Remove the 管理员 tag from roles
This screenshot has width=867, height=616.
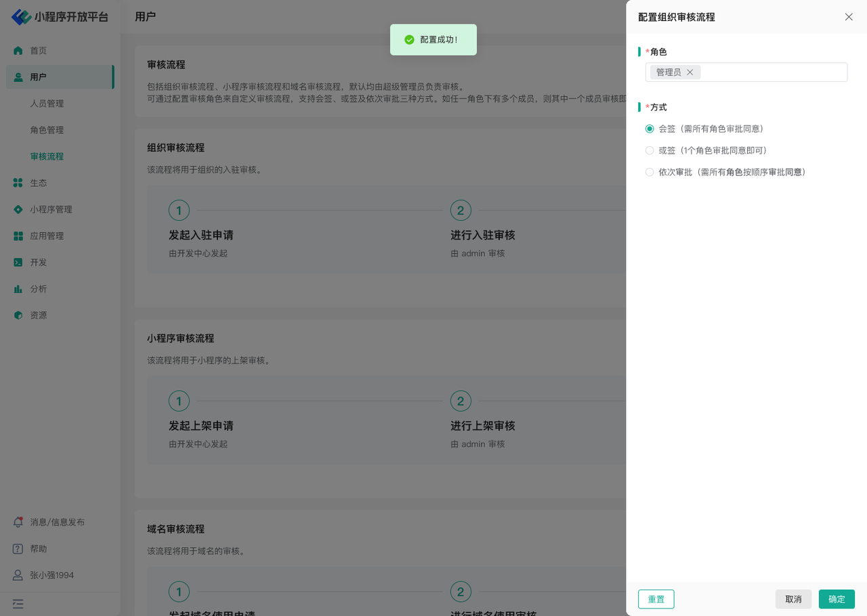point(690,72)
